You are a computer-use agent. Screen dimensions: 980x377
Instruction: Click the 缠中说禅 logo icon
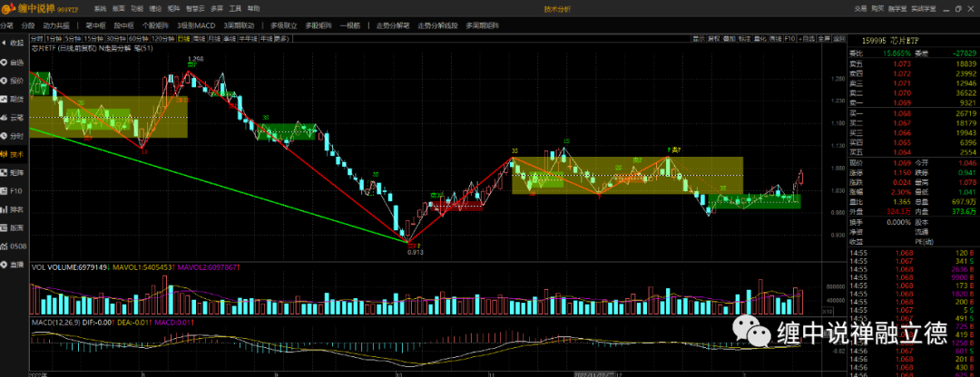point(7,9)
